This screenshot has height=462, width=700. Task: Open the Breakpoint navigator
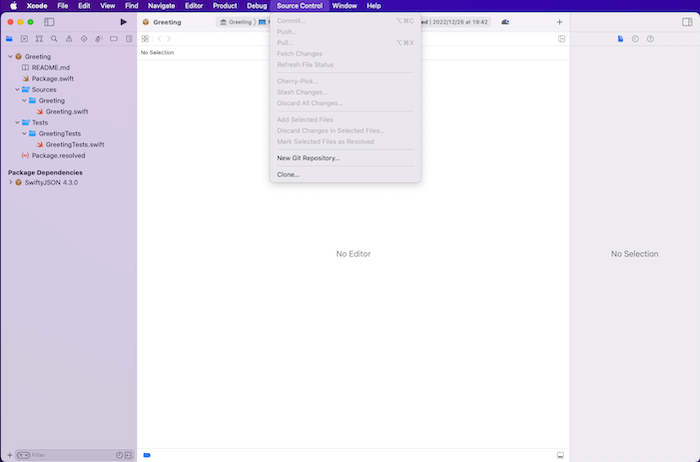[114, 39]
